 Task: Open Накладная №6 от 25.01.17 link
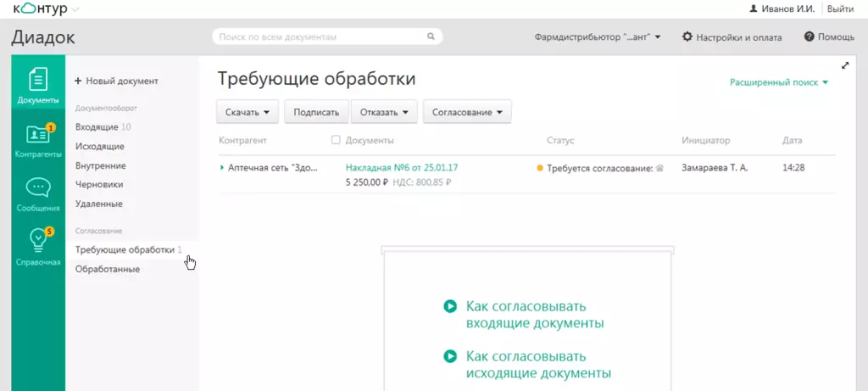(402, 167)
